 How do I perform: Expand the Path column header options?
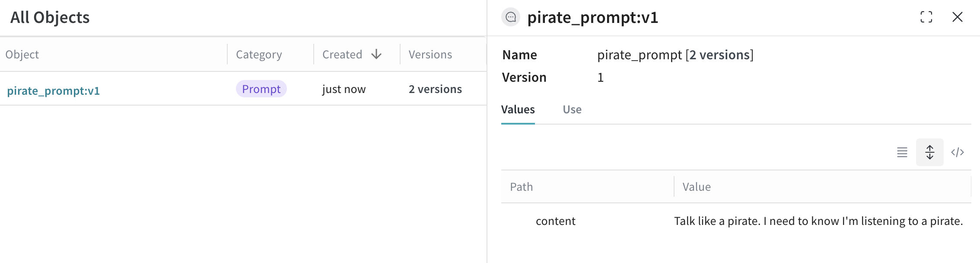pyautogui.click(x=521, y=186)
